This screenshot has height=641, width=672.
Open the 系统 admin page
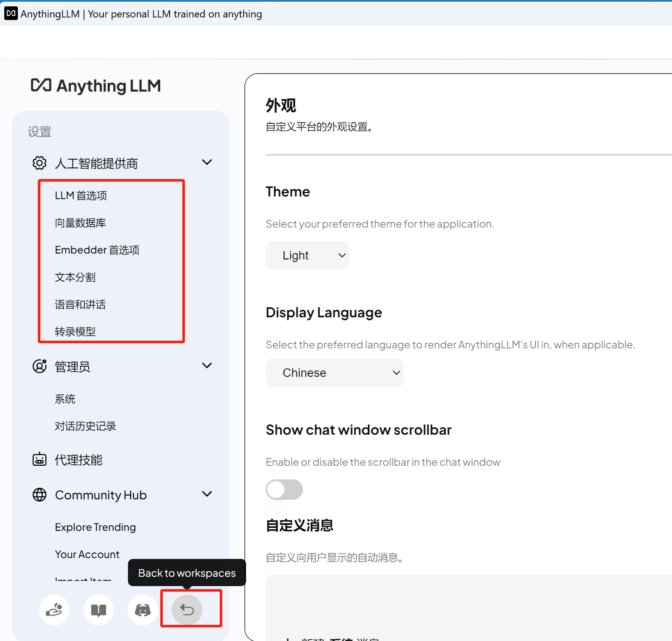coord(65,399)
